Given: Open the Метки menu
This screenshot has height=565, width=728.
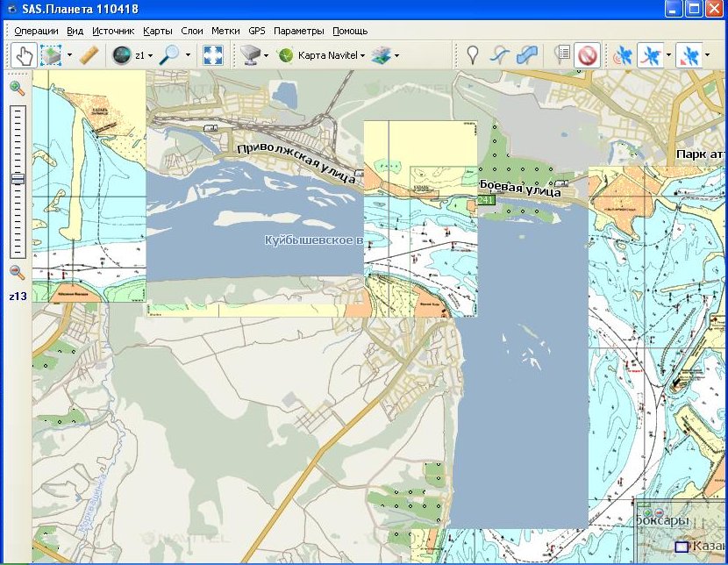Looking at the screenshot, I should 225,31.
